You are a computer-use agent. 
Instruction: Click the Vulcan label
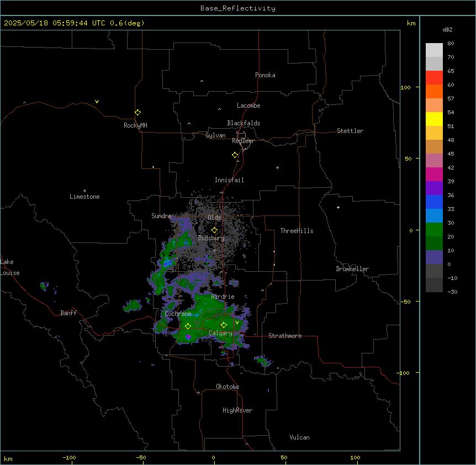coord(300,437)
